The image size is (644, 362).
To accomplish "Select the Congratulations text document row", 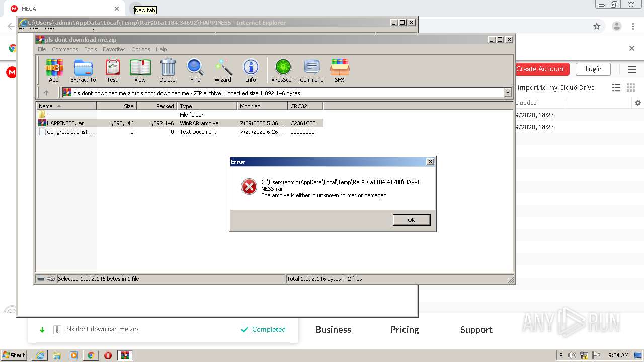I will pyautogui.click(x=180, y=132).
